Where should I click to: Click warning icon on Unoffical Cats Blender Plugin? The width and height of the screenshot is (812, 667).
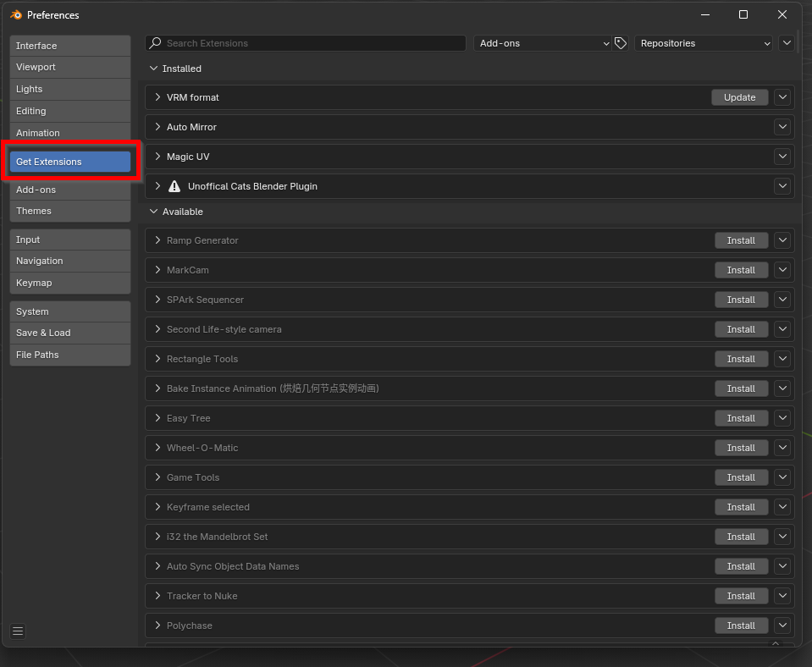point(174,186)
